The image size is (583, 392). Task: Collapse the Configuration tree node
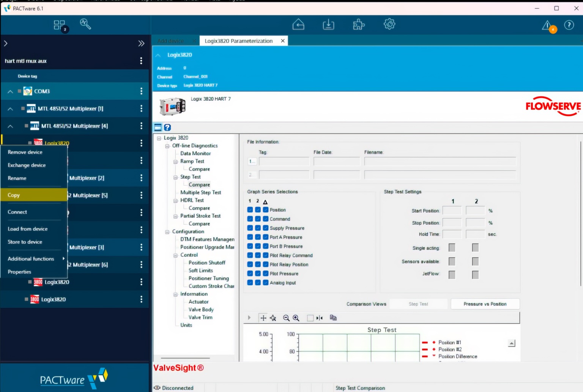click(x=167, y=232)
